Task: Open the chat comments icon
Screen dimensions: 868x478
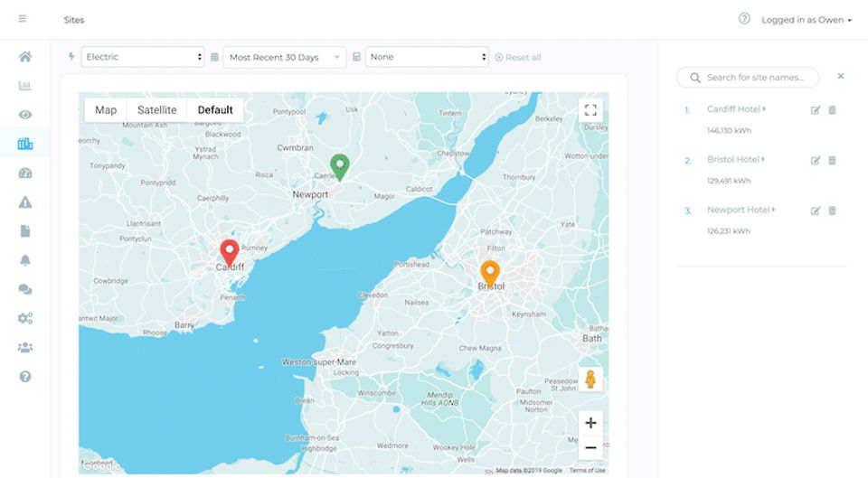Action: (25, 289)
